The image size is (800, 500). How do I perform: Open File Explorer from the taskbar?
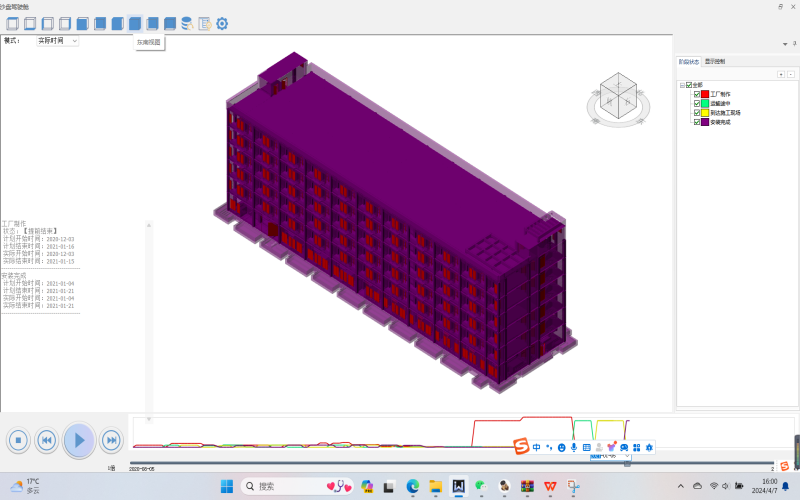(x=435, y=486)
